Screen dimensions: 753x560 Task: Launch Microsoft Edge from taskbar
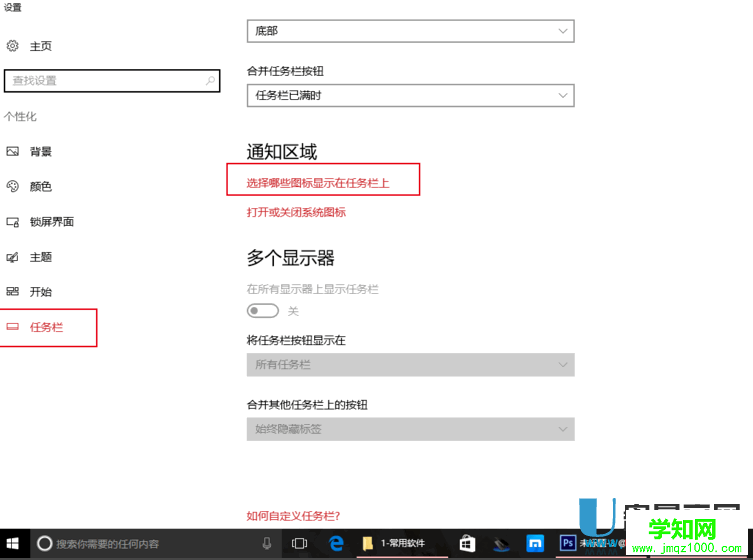point(336,544)
